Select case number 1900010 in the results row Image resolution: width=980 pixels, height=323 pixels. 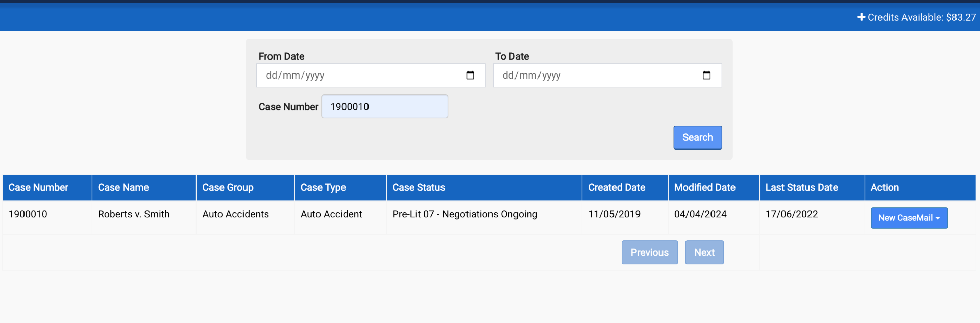pyautogui.click(x=28, y=214)
